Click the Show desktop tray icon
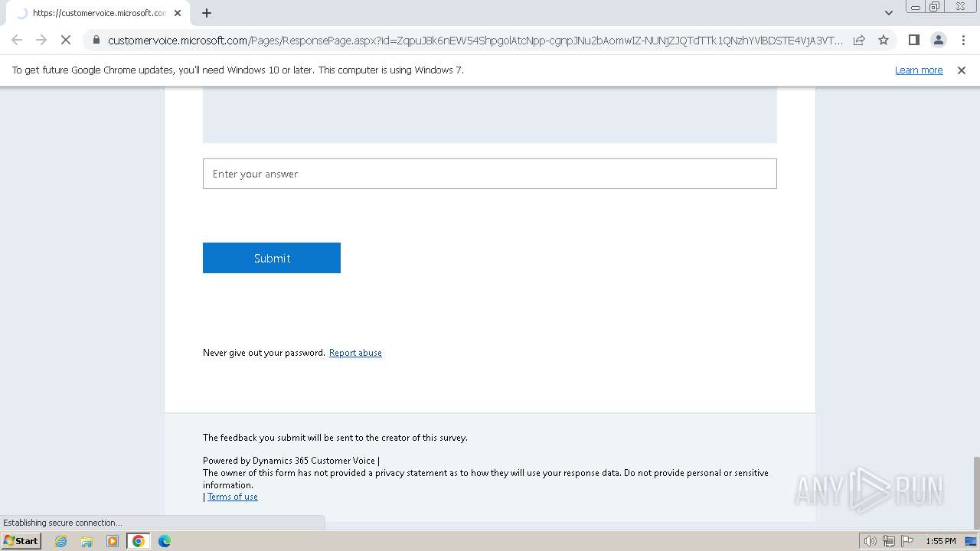Screen dimensions: 980x551 (x=971, y=541)
